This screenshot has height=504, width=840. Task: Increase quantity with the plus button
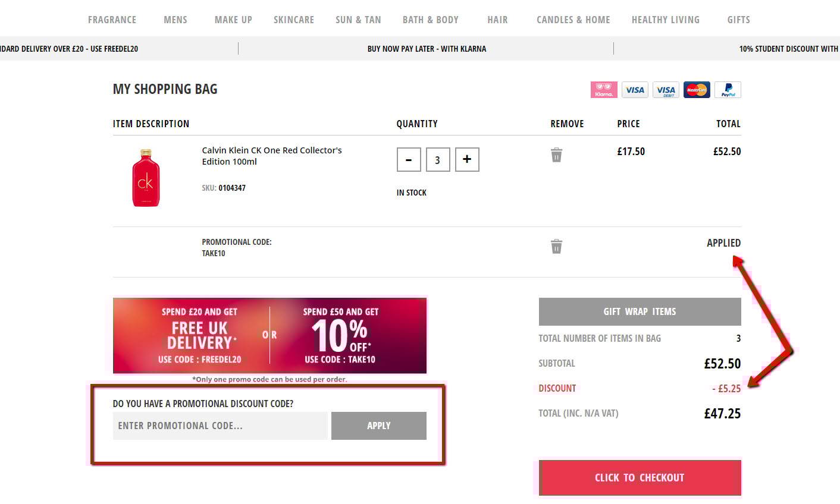point(467,159)
